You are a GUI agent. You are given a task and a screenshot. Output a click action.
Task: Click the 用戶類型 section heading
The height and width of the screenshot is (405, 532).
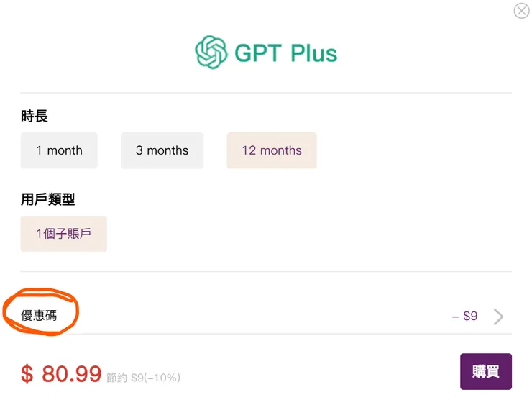48,200
